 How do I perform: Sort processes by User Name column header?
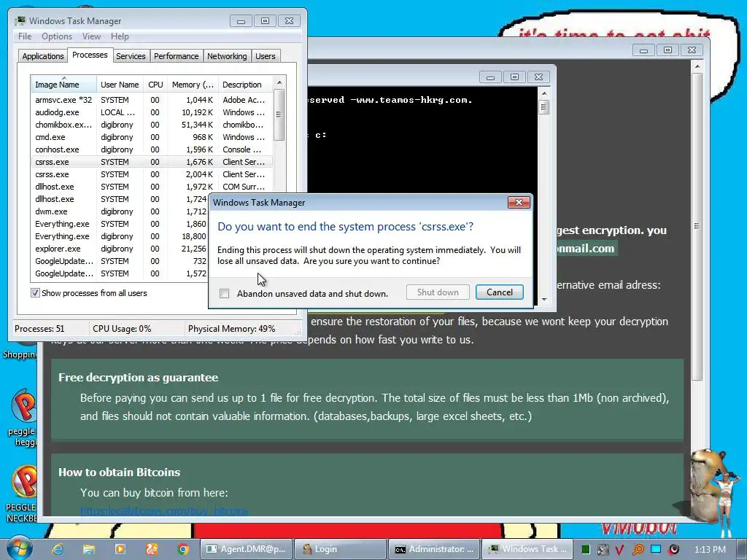(x=120, y=85)
